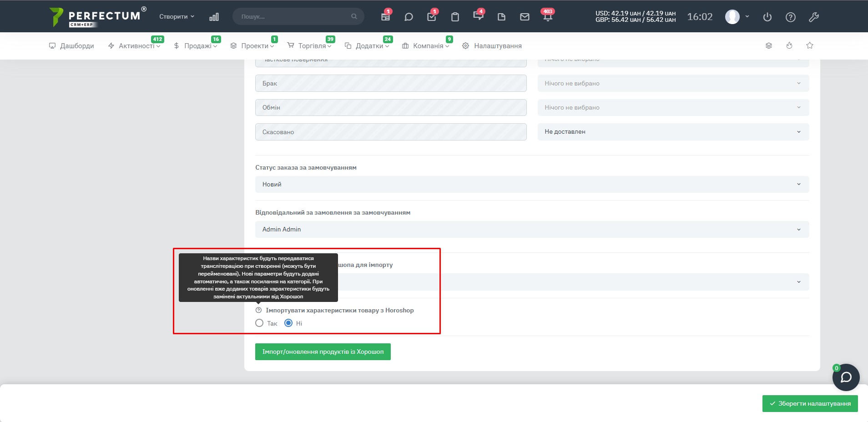Open the statistics bar chart icon

pos(214,17)
